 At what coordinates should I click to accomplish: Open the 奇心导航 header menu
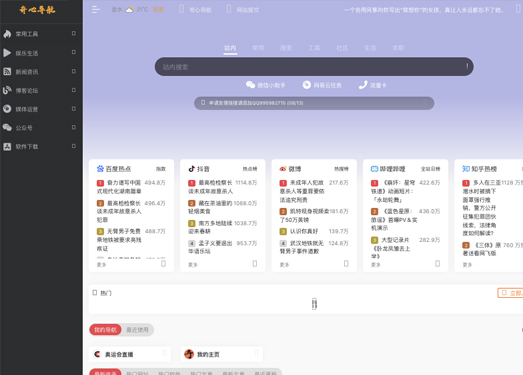point(195,10)
